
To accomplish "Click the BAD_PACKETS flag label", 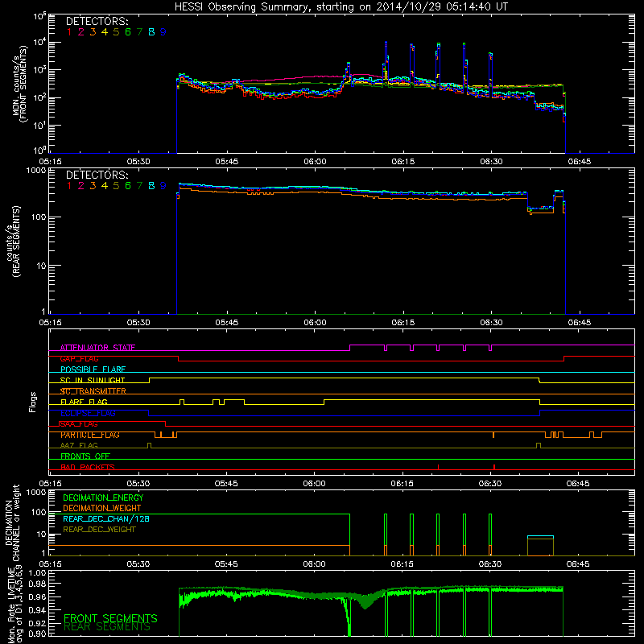I will 88,467.
